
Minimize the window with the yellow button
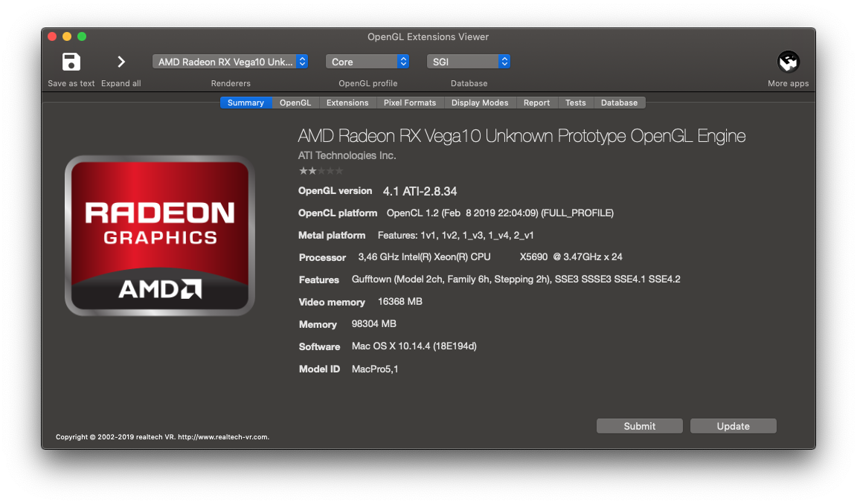pos(67,36)
